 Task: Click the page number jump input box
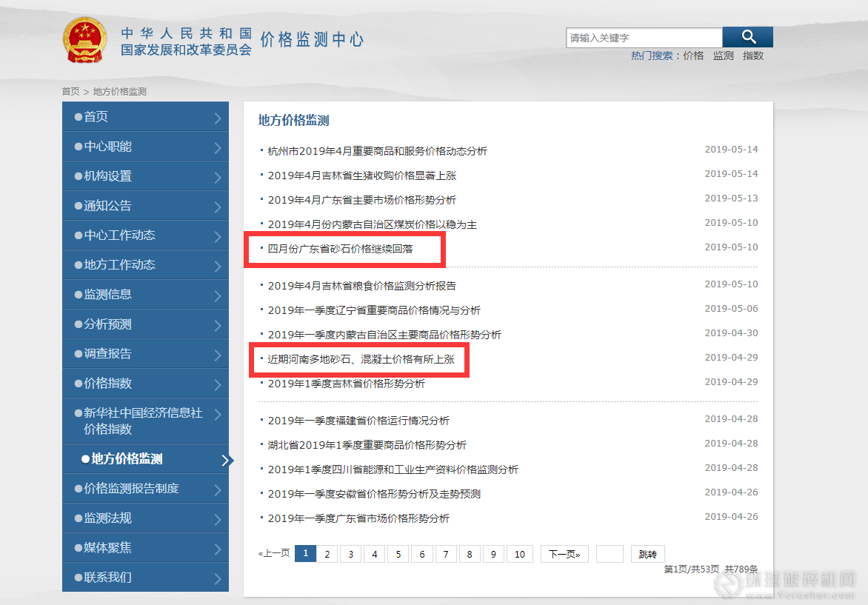click(x=610, y=554)
